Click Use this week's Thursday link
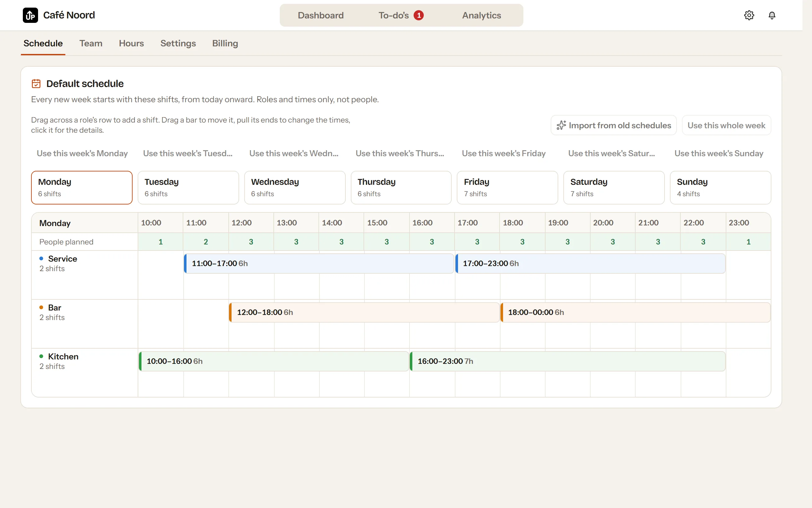 point(400,153)
